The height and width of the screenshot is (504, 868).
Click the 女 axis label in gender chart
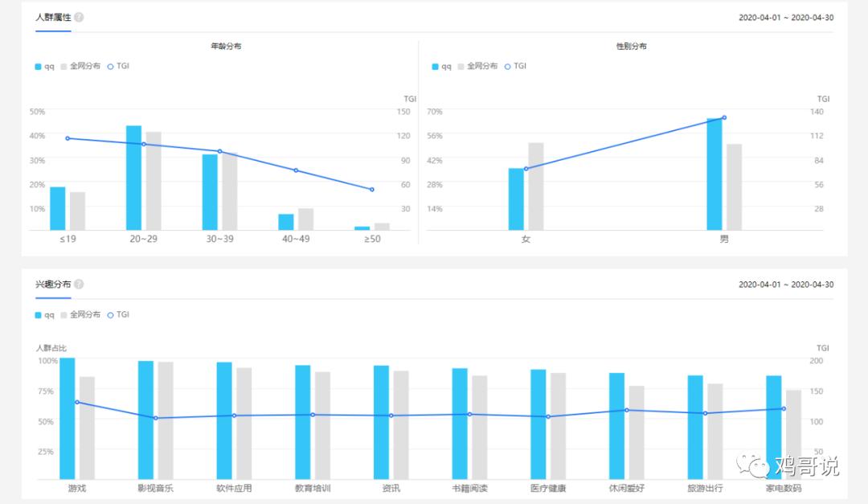[x=526, y=239]
